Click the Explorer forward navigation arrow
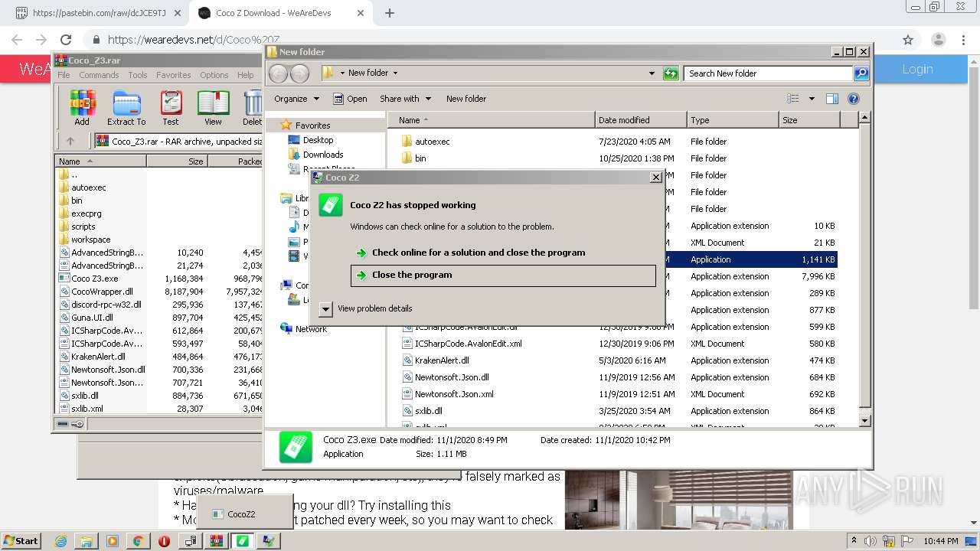 click(299, 73)
